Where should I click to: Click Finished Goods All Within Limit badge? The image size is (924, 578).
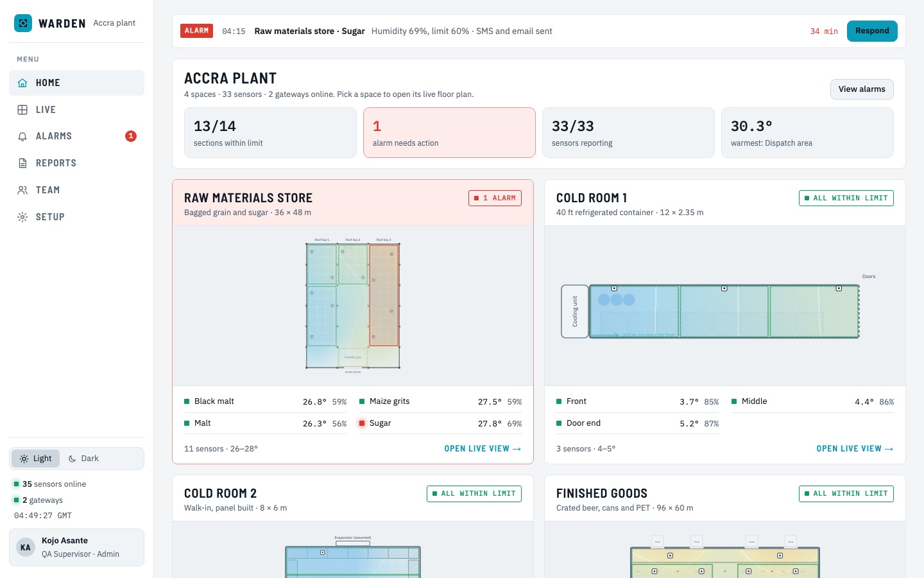tap(846, 494)
